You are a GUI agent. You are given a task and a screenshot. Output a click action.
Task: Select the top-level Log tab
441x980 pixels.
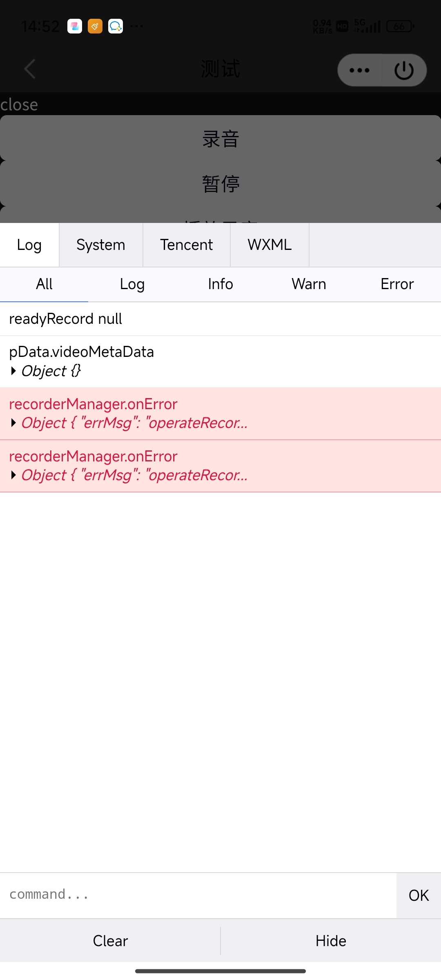(29, 245)
